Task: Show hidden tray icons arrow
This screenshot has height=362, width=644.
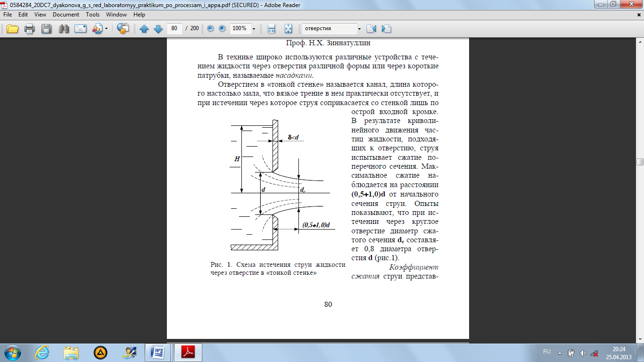Action: (x=560, y=352)
